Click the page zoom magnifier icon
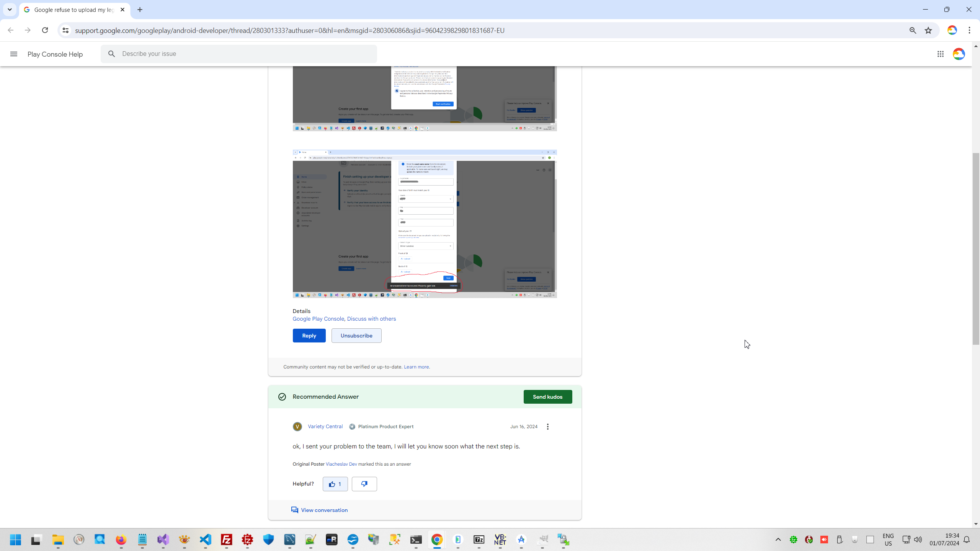Screen dimensions: 980x551 [913, 30]
